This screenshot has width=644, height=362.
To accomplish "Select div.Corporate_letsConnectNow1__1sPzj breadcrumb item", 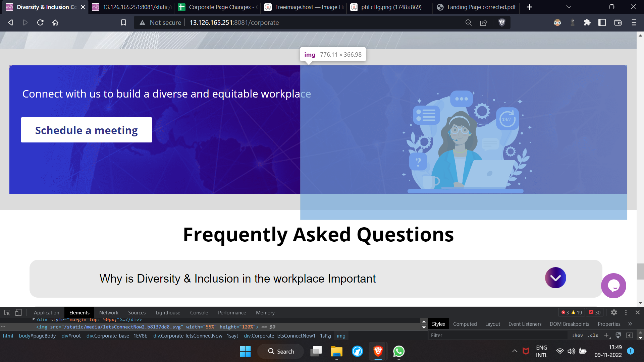I will (x=287, y=336).
